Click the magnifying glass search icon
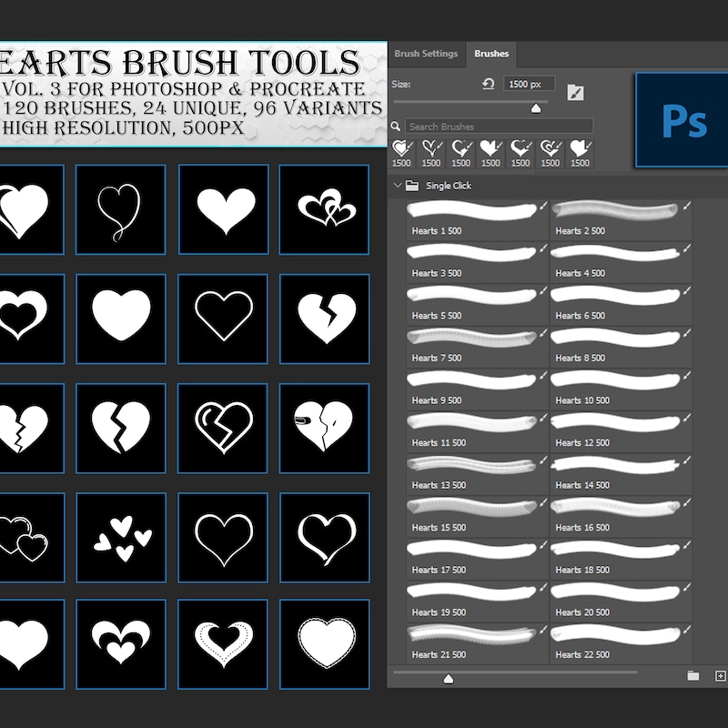This screenshot has height=728, width=728. [397, 126]
